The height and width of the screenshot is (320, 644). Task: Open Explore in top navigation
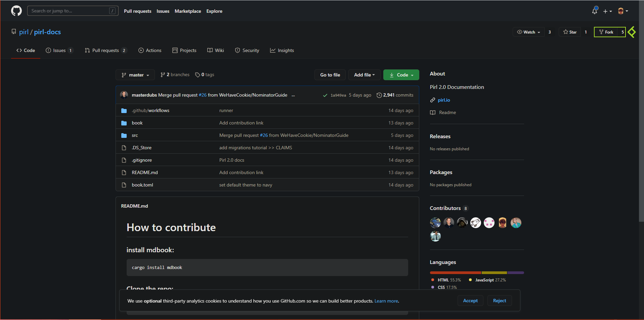click(x=214, y=11)
